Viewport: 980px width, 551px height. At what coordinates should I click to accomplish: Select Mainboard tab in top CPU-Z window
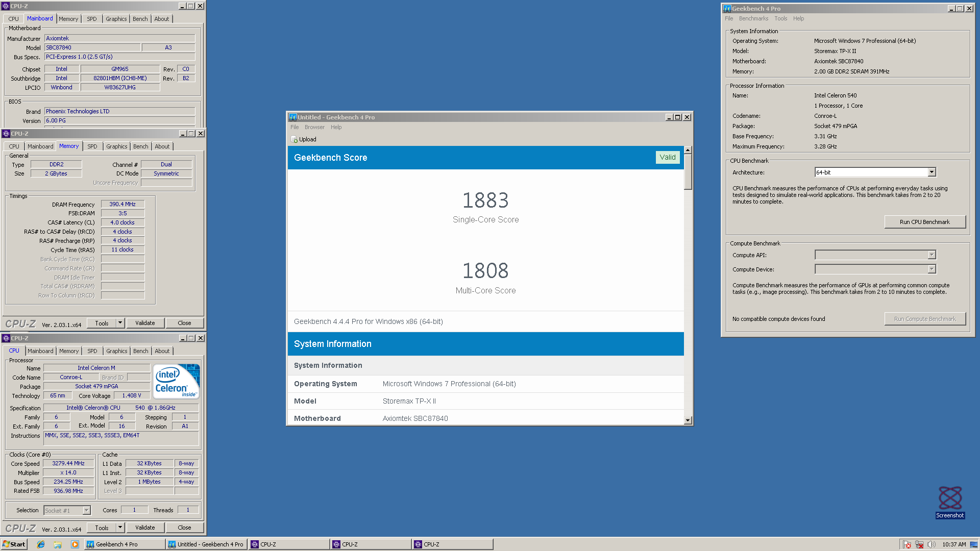(40, 18)
